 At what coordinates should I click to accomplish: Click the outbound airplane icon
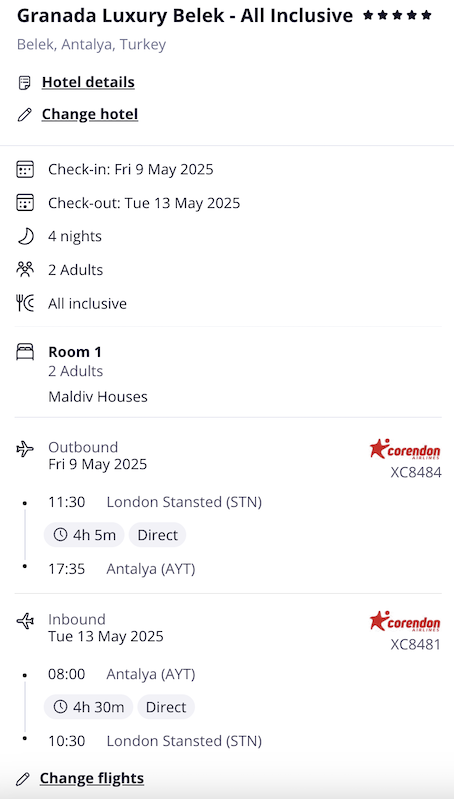coord(25,449)
